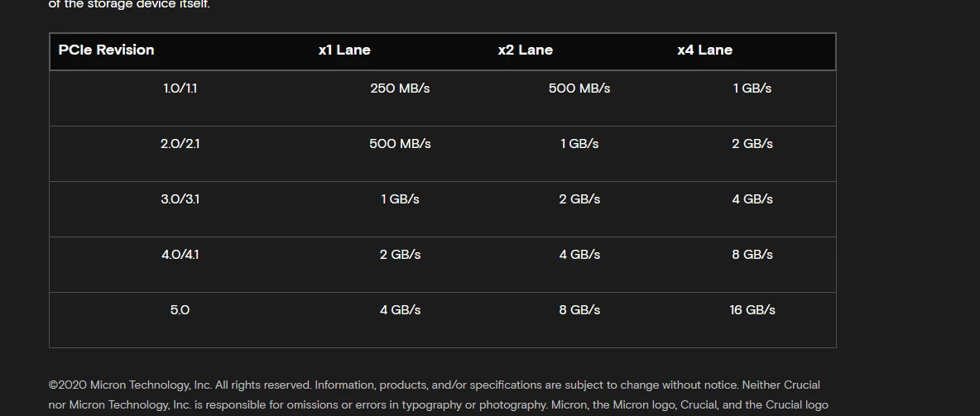Click x2 Lane value for revision 5.0

[579, 310]
